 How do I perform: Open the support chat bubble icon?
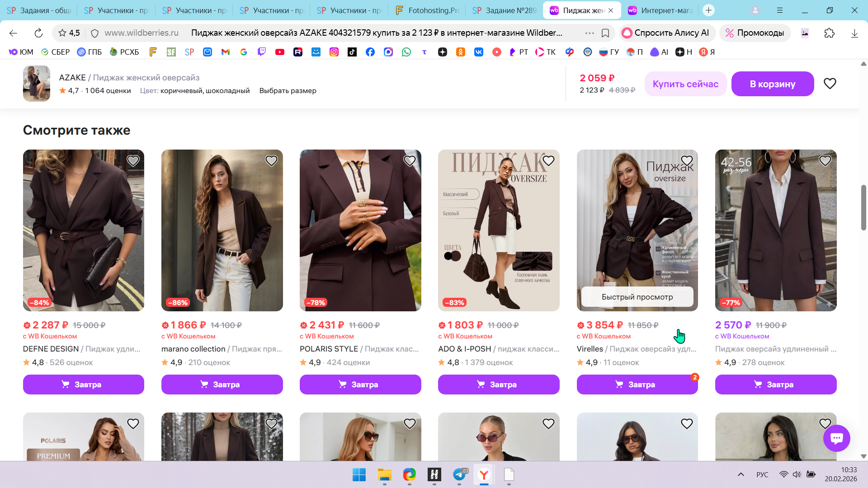pyautogui.click(x=836, y=438)
